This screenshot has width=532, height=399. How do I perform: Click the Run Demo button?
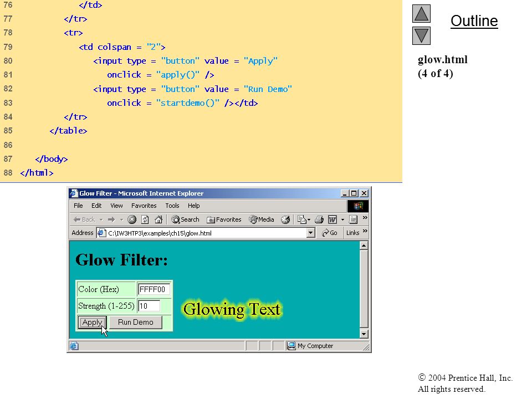pos(136,322)
